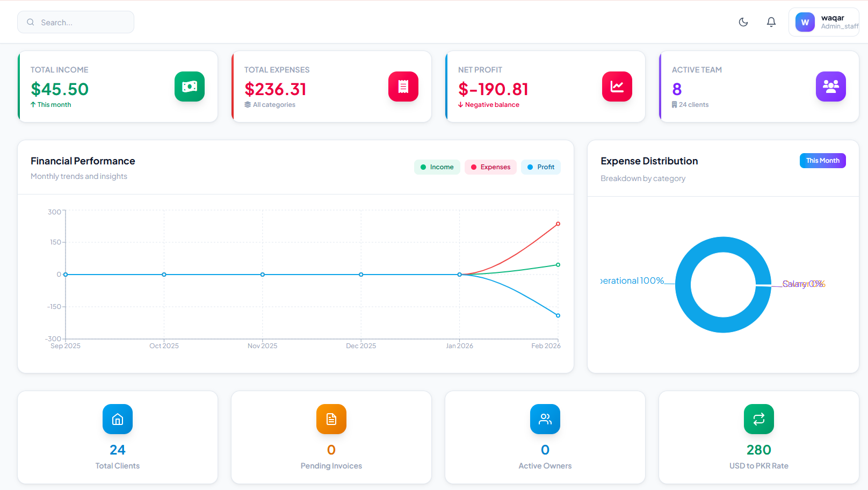
Task: Click the Total Clients card
Action: (x=117, y=437)
